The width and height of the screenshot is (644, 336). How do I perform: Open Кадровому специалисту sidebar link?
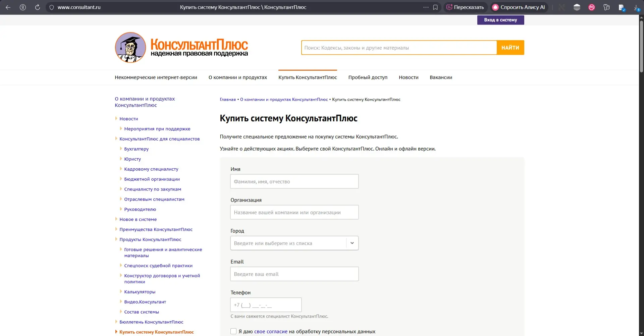pyautogui.click(x=151, y=169)
